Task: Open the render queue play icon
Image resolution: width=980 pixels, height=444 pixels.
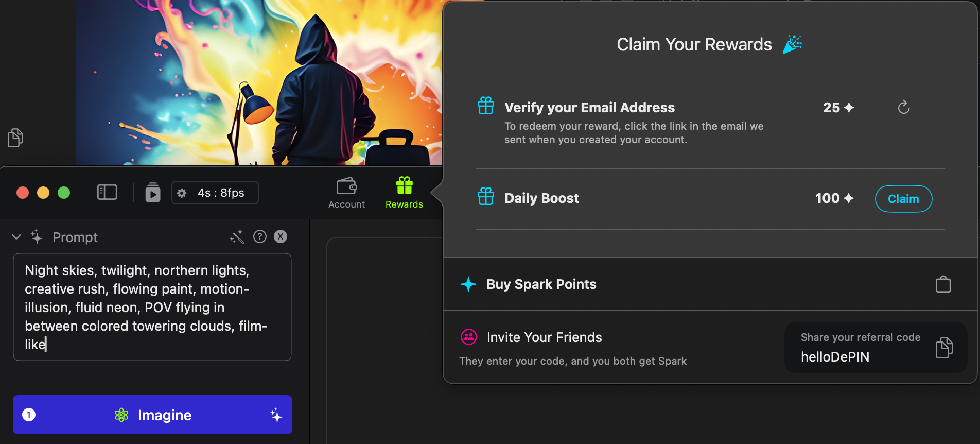Action: (x=152, y=193)
